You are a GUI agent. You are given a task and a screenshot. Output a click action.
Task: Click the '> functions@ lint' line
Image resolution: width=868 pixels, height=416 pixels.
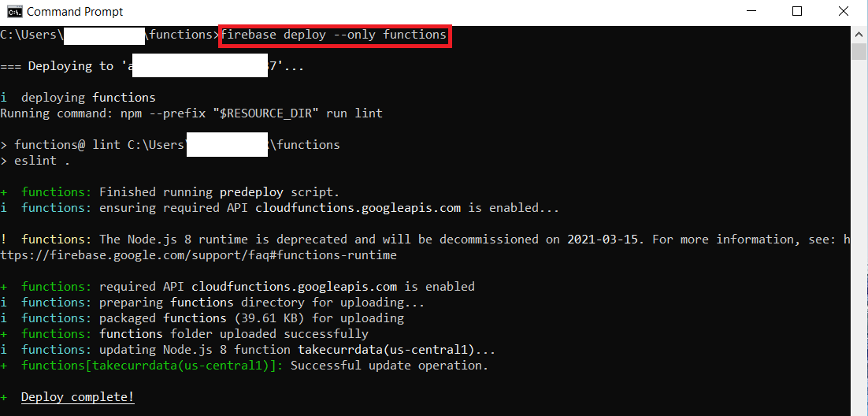click(170, 145)
